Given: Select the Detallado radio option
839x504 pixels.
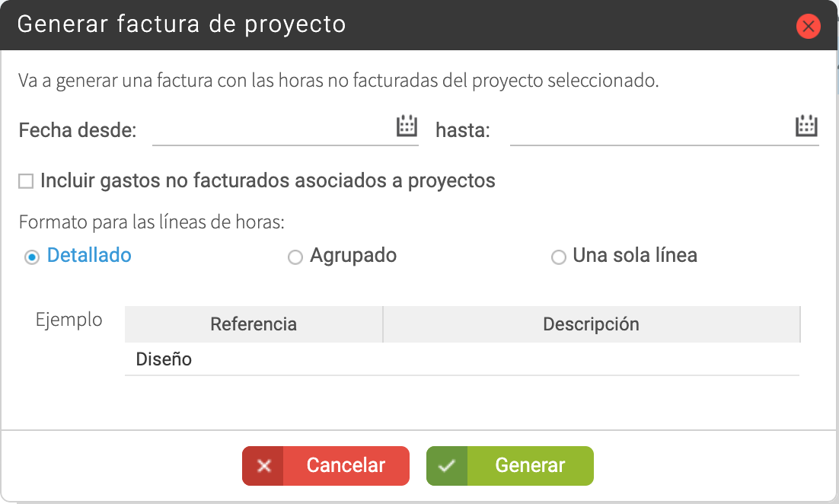Looking at the screenshot, I should (32, 257).
